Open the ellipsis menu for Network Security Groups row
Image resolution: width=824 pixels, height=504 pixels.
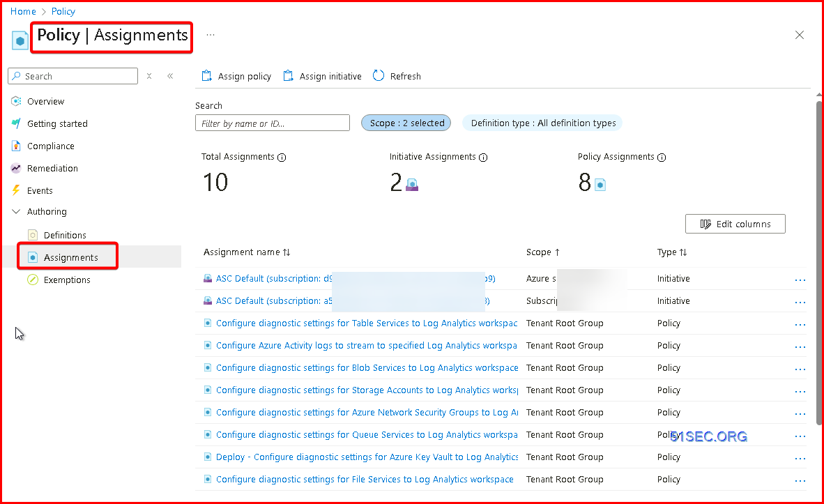click(x=800, y=414)
